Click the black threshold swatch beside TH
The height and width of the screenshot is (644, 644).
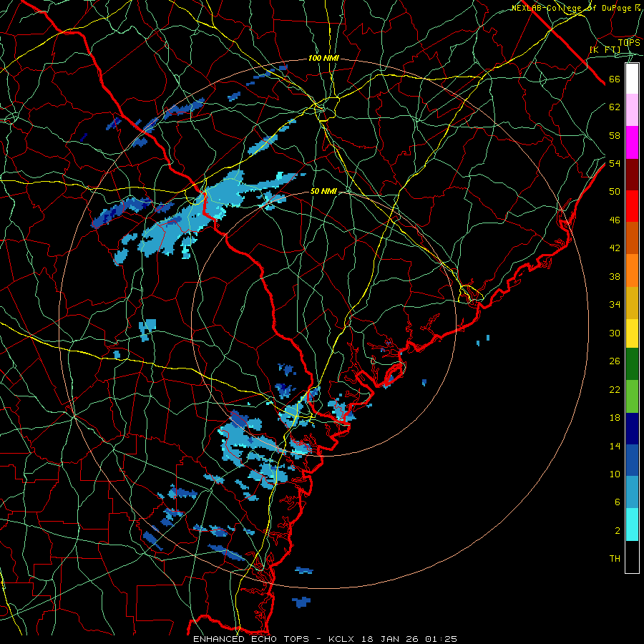632,557
